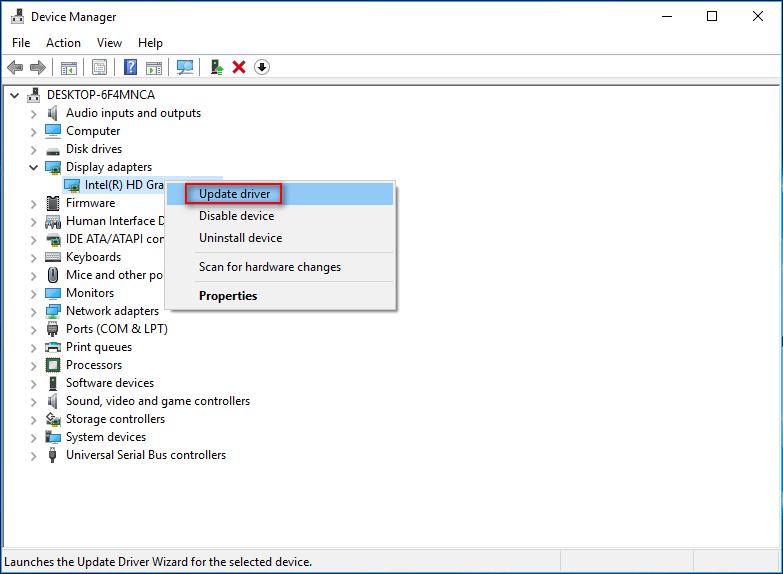The width and height of the screenshot is (783, 574).
Task: Click the Processors category icon
Action: [x=53, y=365]
